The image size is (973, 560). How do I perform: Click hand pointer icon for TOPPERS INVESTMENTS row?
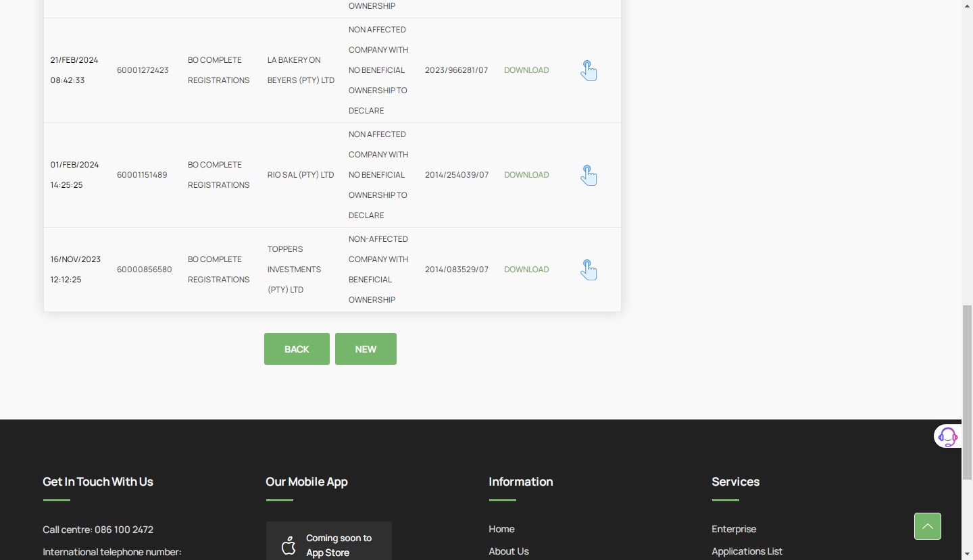click(589, 270)
